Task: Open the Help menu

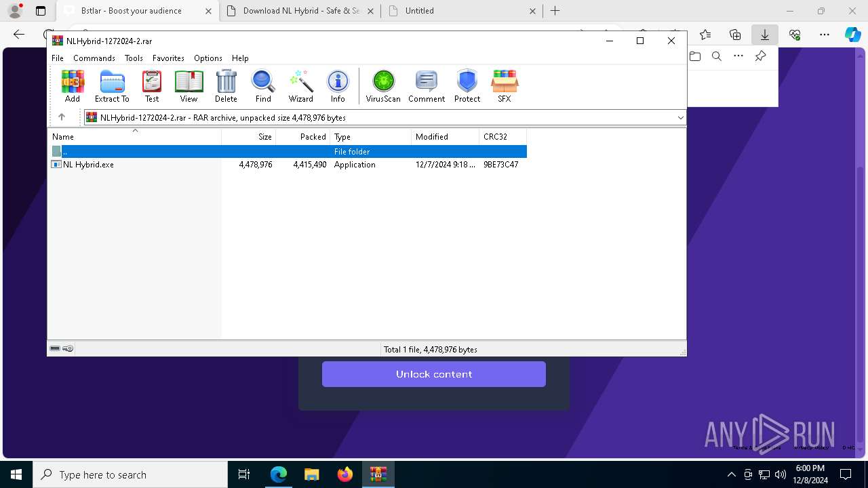Action: (240, 58)
